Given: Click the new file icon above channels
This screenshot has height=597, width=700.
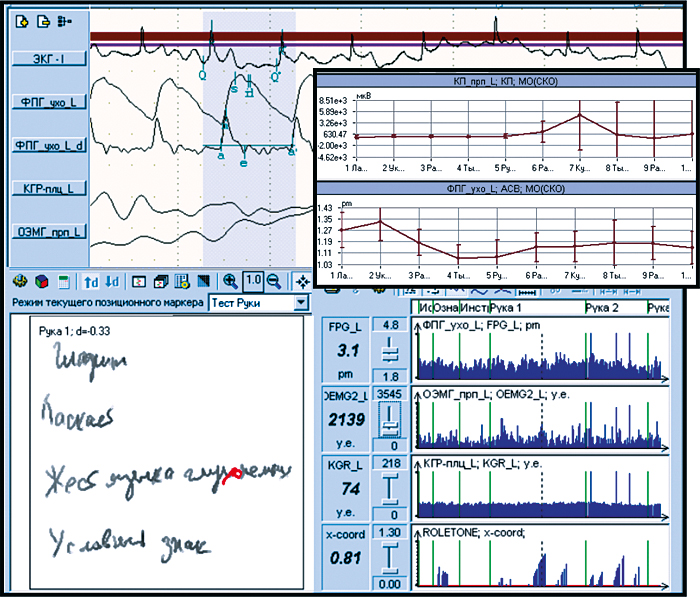Looking at the screenshot, I should coord(23,21).
